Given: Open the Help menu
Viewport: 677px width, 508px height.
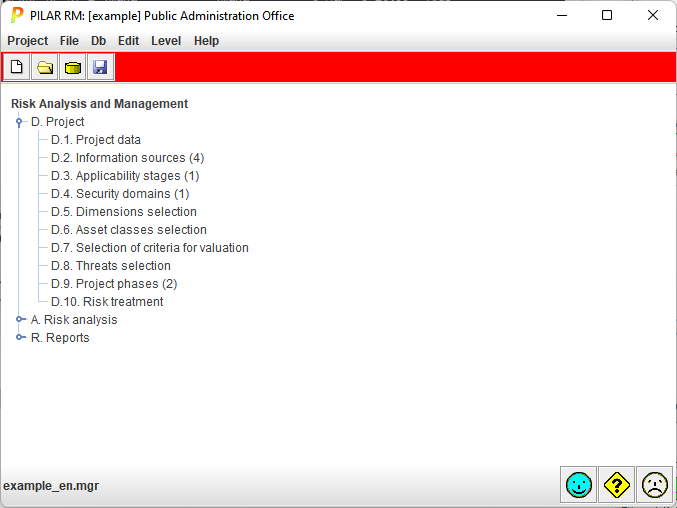Looking at the screenshot, I should 206,41.
